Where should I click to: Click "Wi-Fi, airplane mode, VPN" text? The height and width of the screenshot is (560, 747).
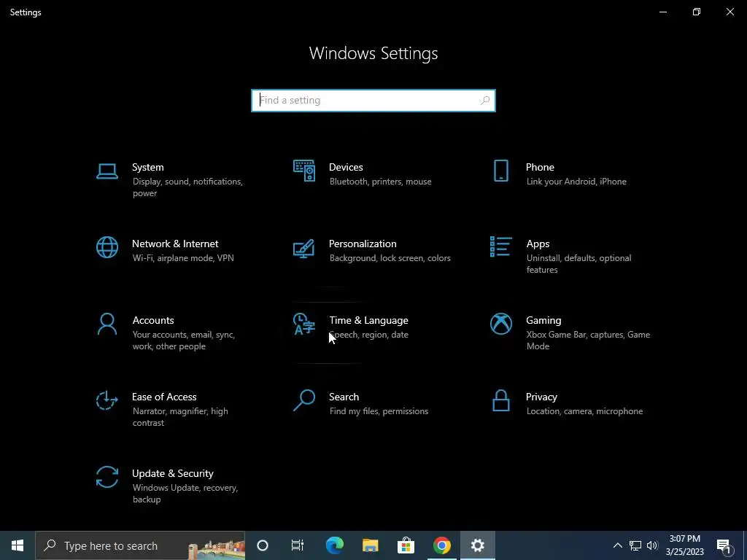coord(183,258)
